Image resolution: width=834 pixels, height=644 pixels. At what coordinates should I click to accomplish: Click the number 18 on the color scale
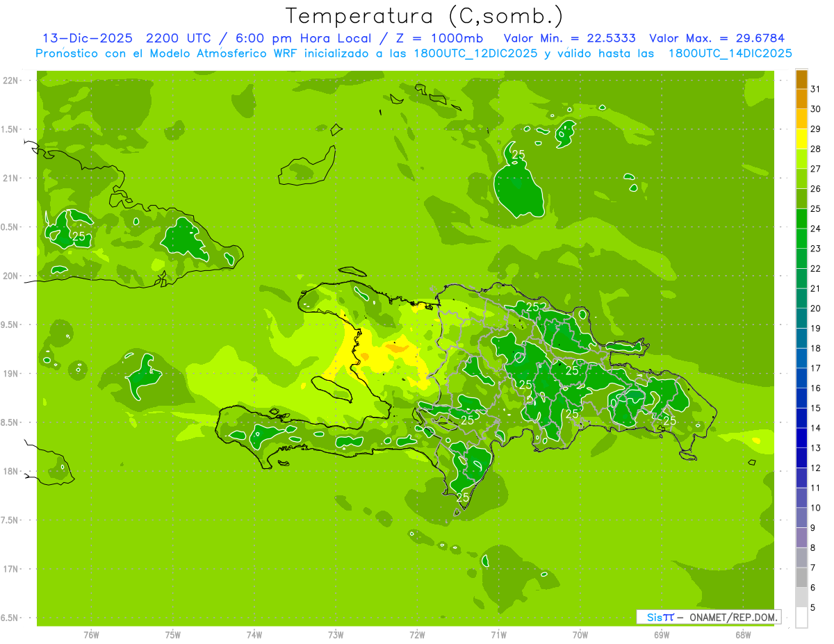tap(815, 348)
